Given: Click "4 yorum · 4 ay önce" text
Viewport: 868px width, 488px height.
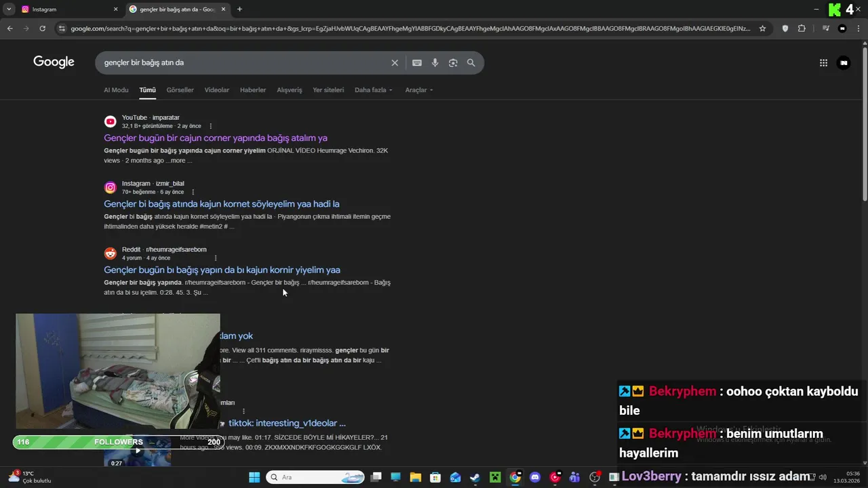Looking at the screenshot, I should click(x=146, y=258).
